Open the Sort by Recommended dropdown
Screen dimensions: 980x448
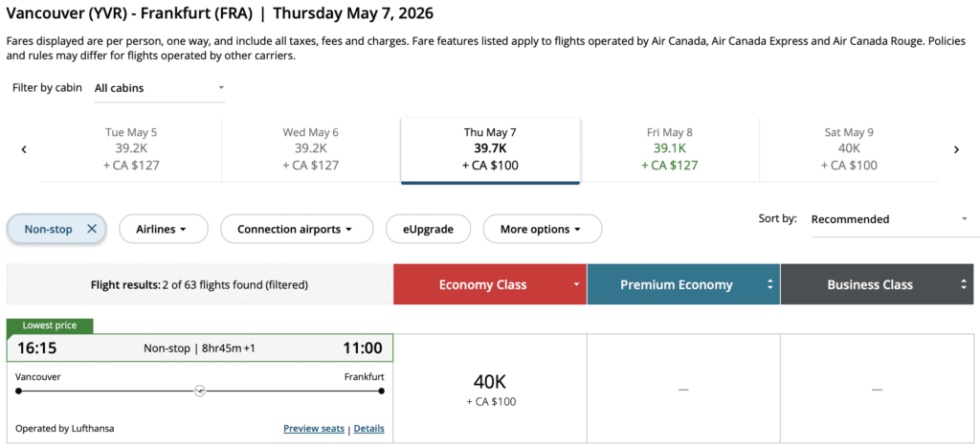[x=889, y=219]
